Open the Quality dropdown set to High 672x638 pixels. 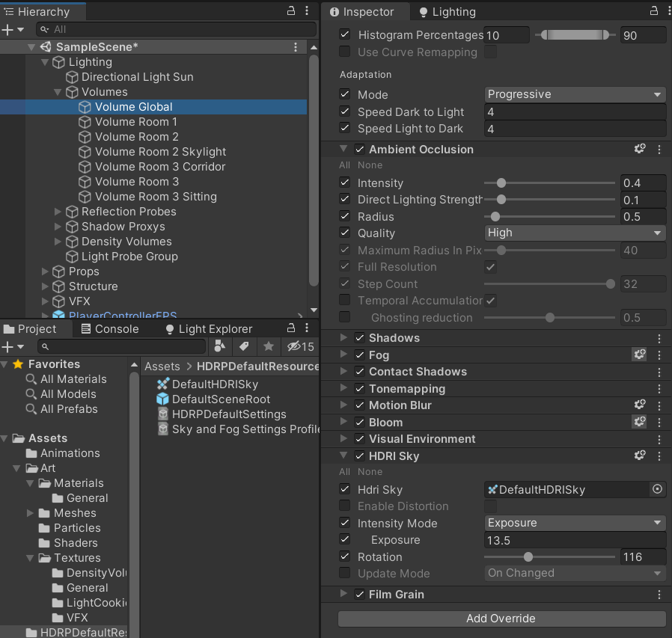click(574, 233)
